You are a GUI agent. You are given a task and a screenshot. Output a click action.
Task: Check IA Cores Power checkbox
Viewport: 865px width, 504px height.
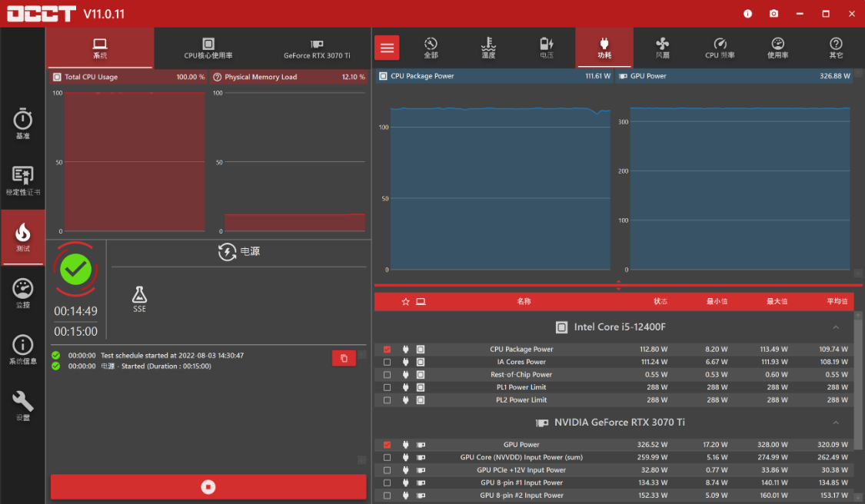pos(388,362)
